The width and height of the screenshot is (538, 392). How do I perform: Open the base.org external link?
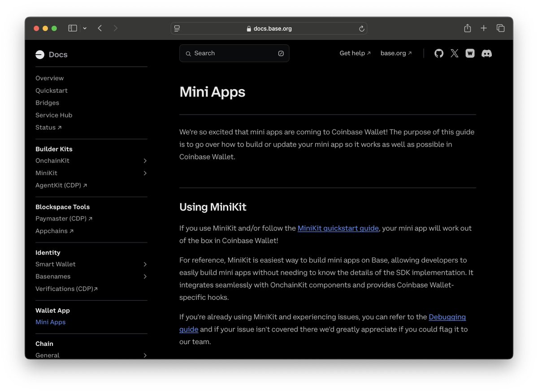click(396, 53)
